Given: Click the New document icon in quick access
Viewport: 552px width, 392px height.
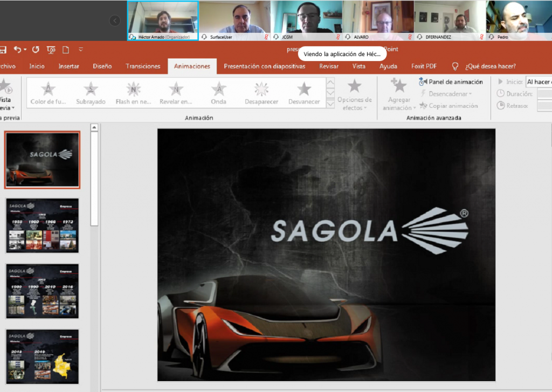Looking at the screenshot, I should (x=65, y=50).
